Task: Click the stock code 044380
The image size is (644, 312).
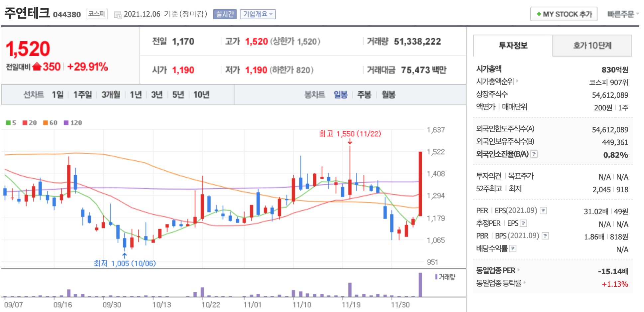Action: click(67, 15)
